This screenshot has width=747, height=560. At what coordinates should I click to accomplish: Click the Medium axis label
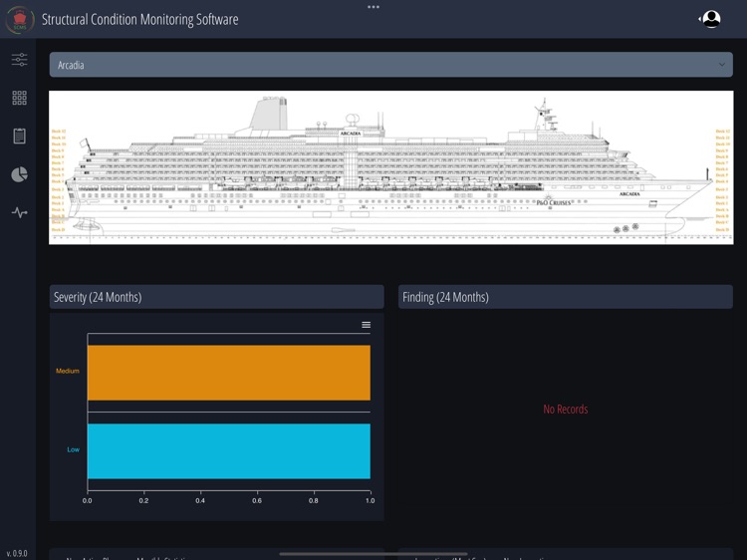(68, 371)
